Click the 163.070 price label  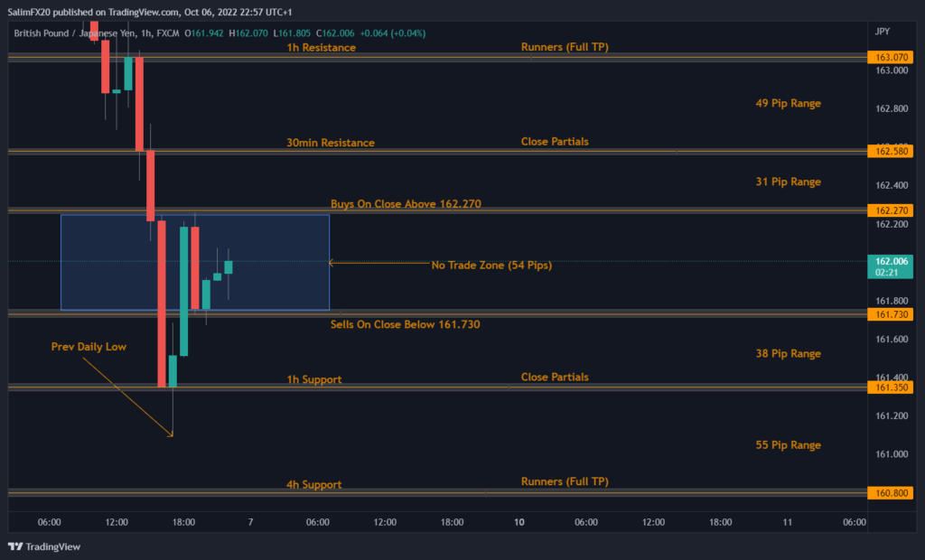click(x=891, y=57)
